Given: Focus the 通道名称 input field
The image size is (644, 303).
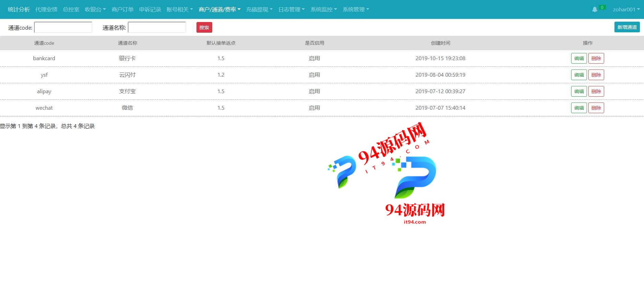Looking at the screenshot, I should 157,27.
